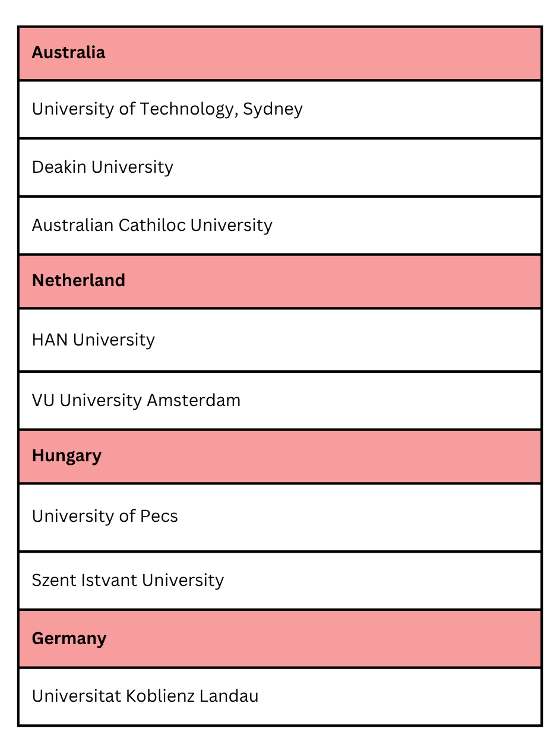The width and height of the screenshot is (560, 732).
Task: Click the Netherland header row
Action: (280, 281)
